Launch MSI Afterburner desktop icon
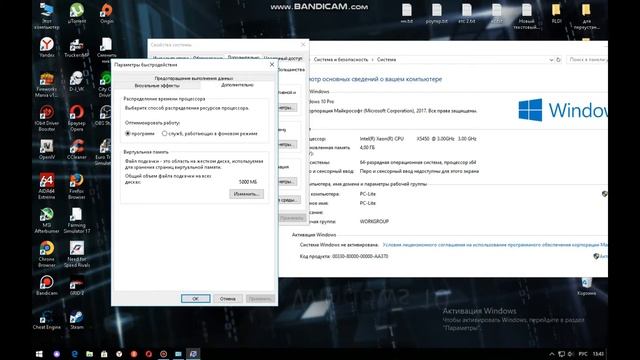 pos(47,220)
